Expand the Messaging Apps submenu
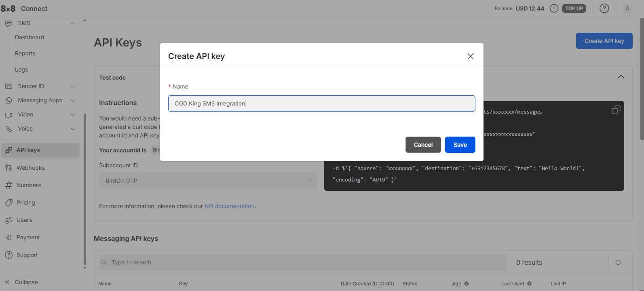This screenshot has width=644, height=291. click(73, 100)
